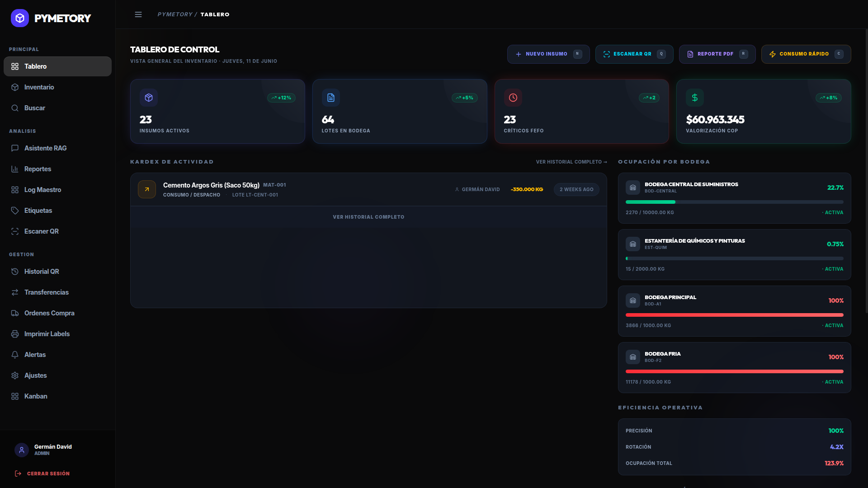Click Cerrar Sesión to log out
The width and height of the screenshot is (868, 488).
(x=42, y=474)
